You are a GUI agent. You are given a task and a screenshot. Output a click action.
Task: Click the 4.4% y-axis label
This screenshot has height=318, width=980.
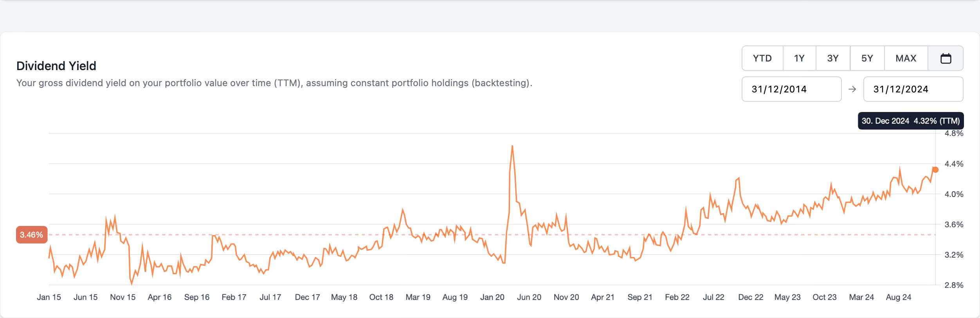[954, 164]
